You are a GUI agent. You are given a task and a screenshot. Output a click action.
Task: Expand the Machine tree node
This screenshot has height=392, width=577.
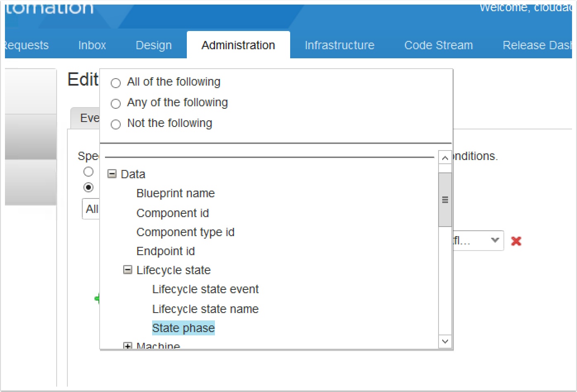[128, 346]
